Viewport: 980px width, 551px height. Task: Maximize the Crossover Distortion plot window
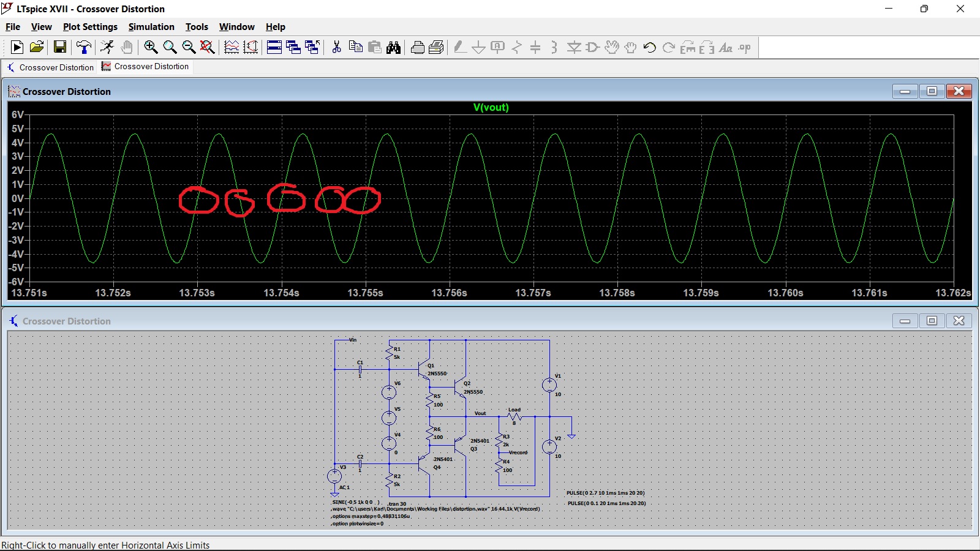coord(932,91)
